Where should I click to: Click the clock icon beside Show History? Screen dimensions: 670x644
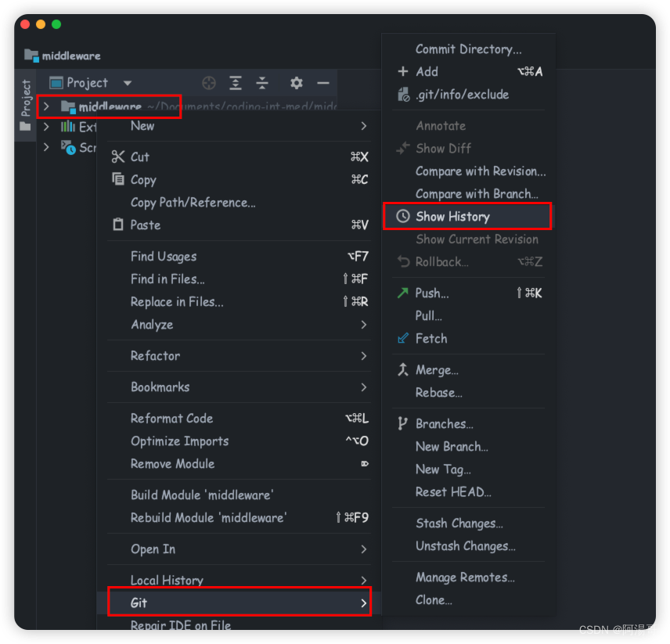pyautogui.click(x=402, y=216)
